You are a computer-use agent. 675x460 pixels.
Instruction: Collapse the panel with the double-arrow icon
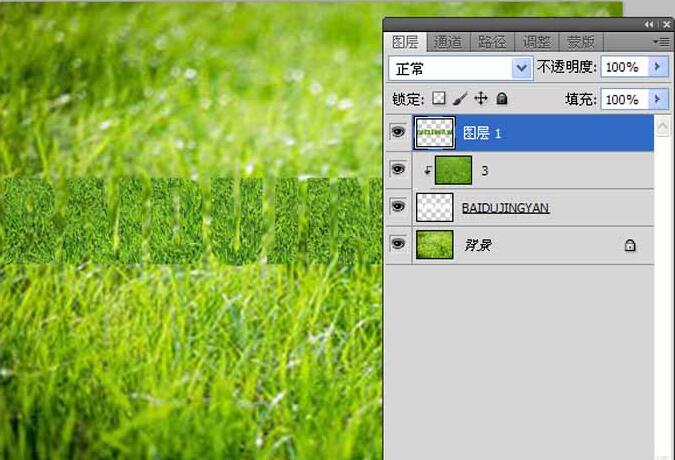tap(650, 23)
